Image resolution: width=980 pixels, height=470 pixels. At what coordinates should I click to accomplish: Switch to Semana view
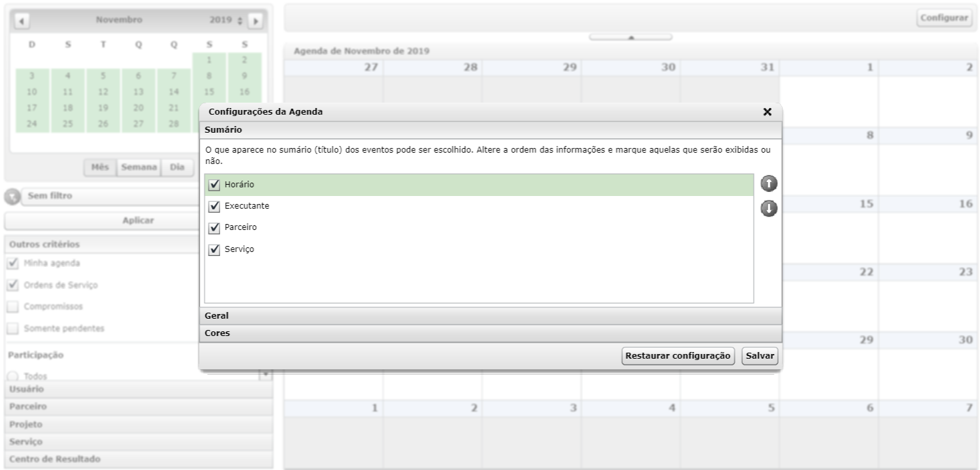click(x=139, y=167)
